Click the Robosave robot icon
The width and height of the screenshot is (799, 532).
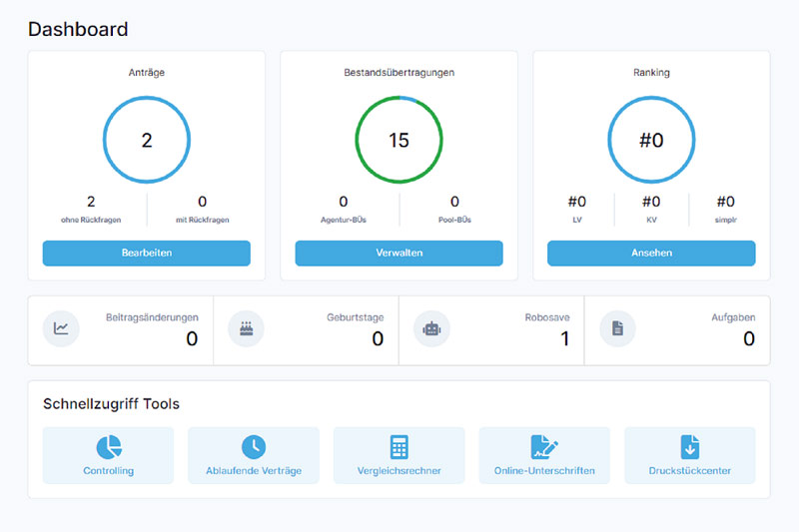pyautogui.click(x=431, y=328)
